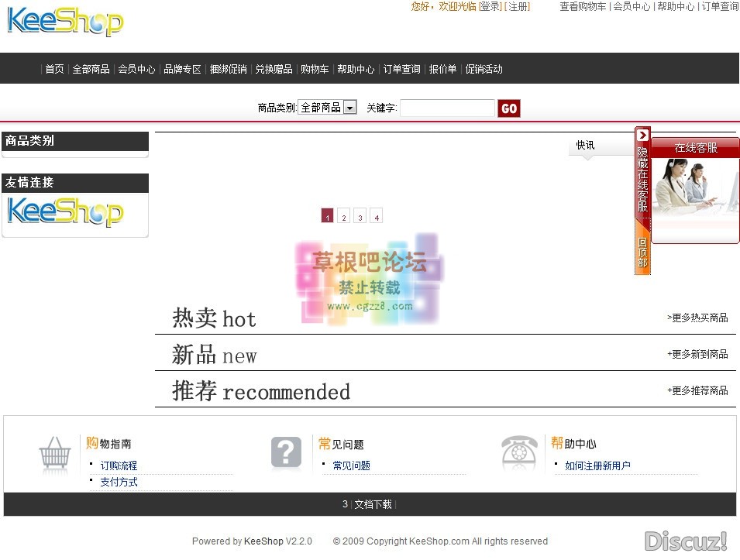Expand the 商品类别 panel header
The image size is (740, 560).
click(x=75, y=141)
